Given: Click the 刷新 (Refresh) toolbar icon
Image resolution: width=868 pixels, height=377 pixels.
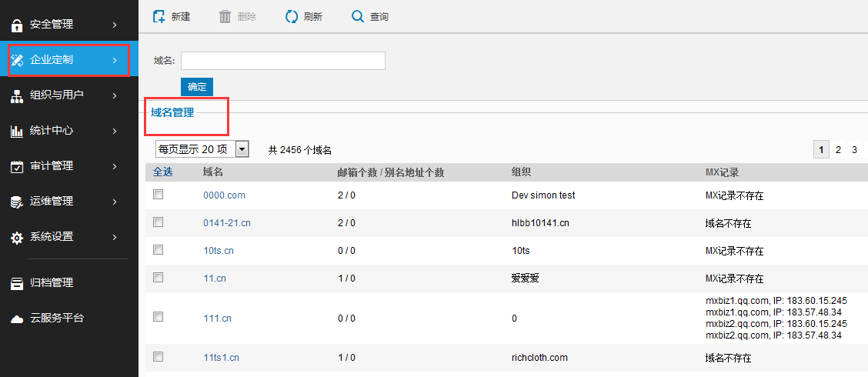Looking at the screenshot, I should [x=291, y=16].
